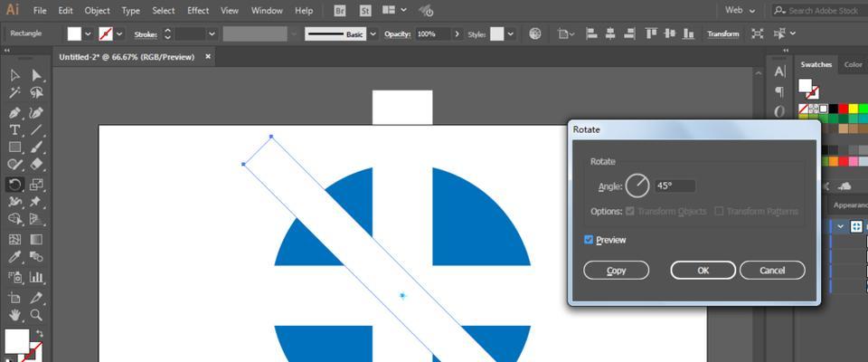Screen dimensions: 868x362
Task: Select the Artboard tool
Action: [15, 298]
